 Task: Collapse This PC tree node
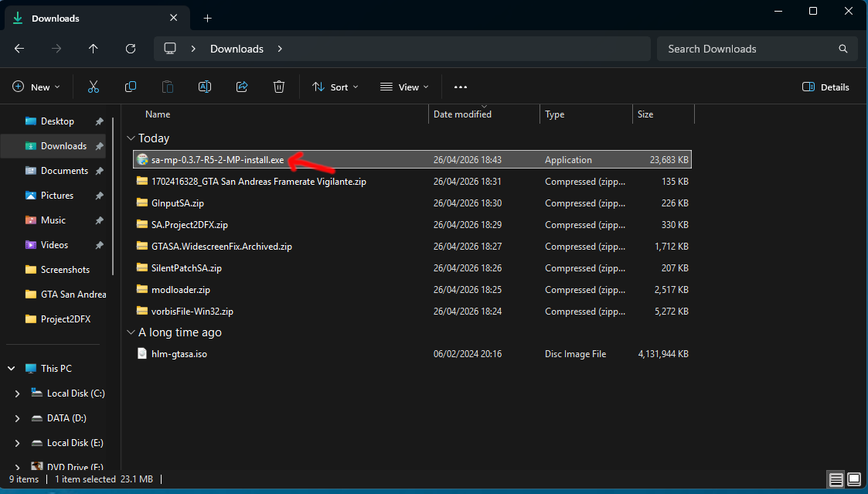pyautogui.click(x=11, y=368)
